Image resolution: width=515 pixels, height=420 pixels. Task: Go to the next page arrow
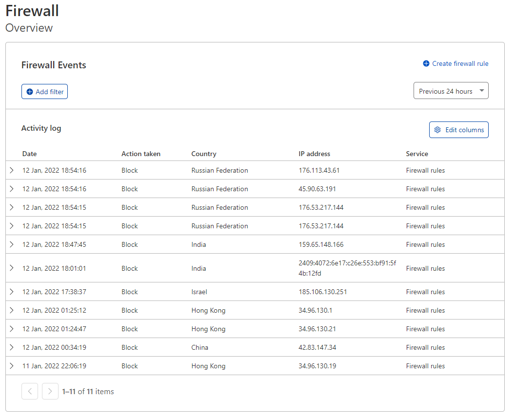[x=50, y=391]
